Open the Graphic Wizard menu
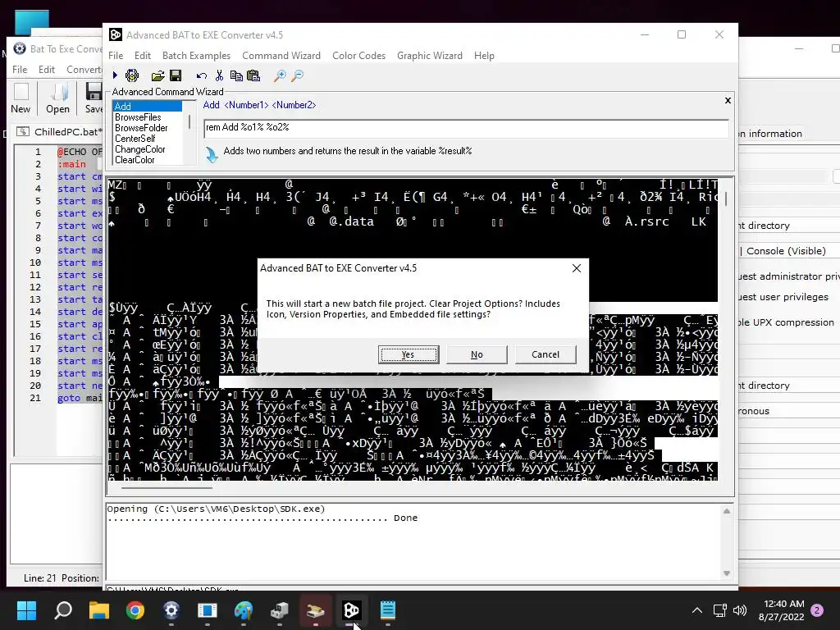The image size is (840, 630). pyautogui.click(x=430, y=56)
